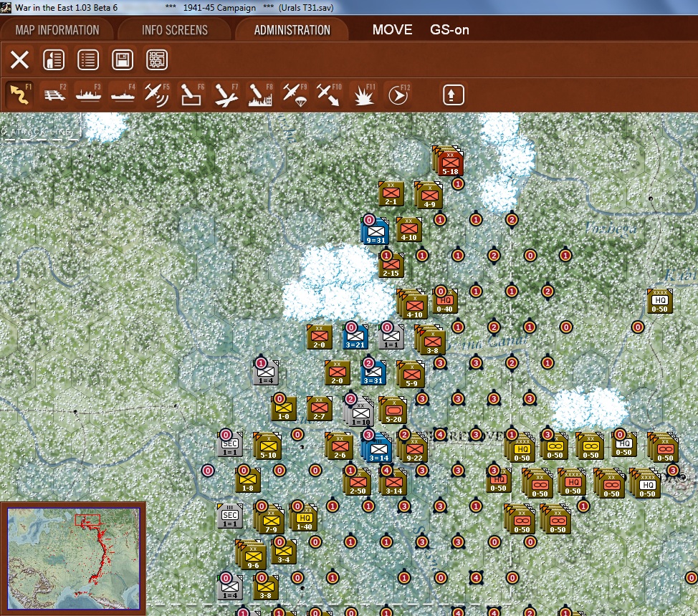
Task: Select the 4-9 infantry stack
Action: click(429, 196)
